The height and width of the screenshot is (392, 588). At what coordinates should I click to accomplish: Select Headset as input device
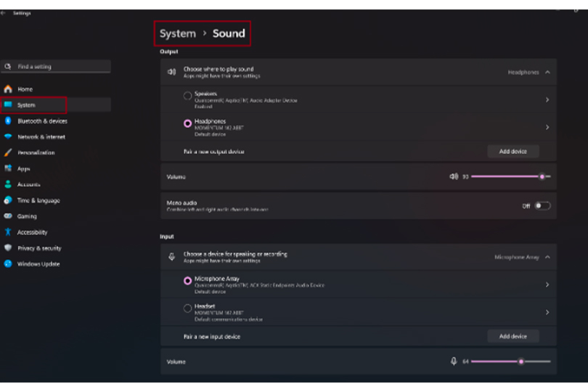click(x=188, y=309)
